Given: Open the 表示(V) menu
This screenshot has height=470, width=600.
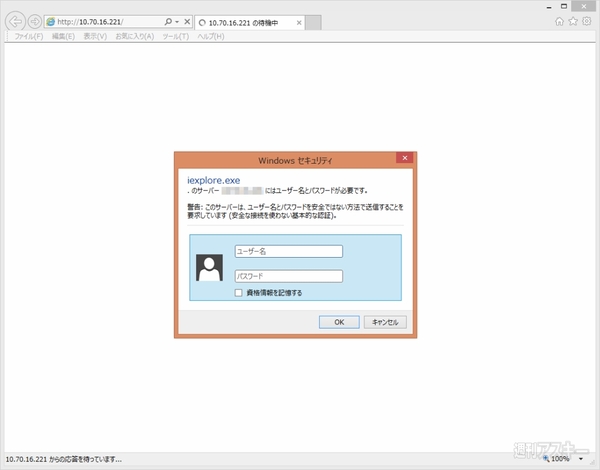Looking at the screenshot, I should pos(95,36).
